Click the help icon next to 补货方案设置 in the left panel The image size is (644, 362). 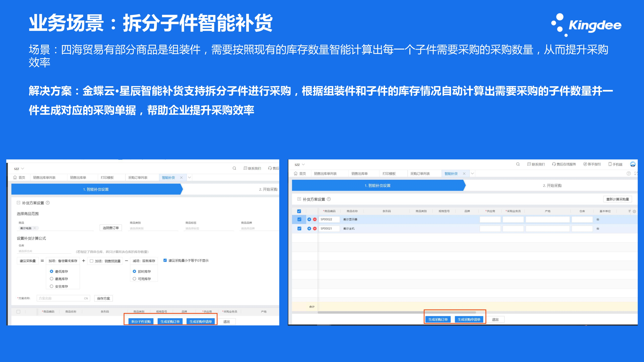pos(48,203)
